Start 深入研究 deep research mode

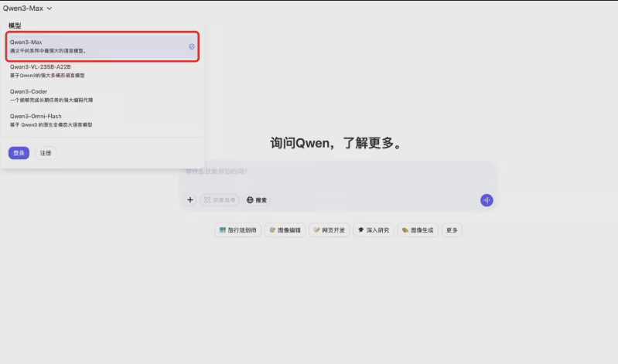click(374, 230)
